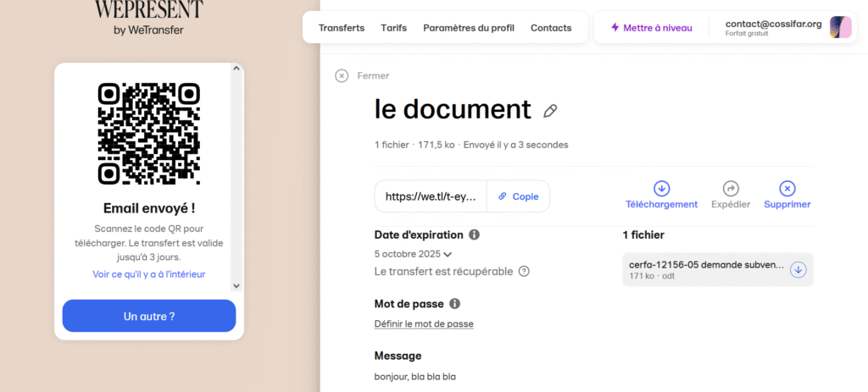Close the panel with the Fermer X icon
The image size is (868, 392).
pos(342,75)
